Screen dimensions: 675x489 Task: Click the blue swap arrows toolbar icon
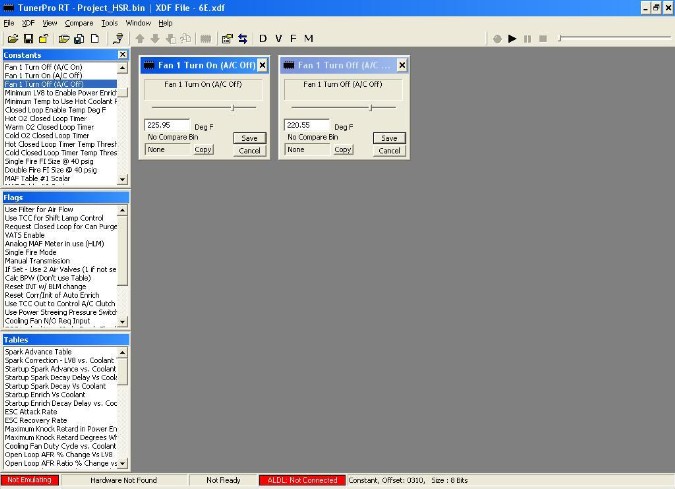coord(242,39)
